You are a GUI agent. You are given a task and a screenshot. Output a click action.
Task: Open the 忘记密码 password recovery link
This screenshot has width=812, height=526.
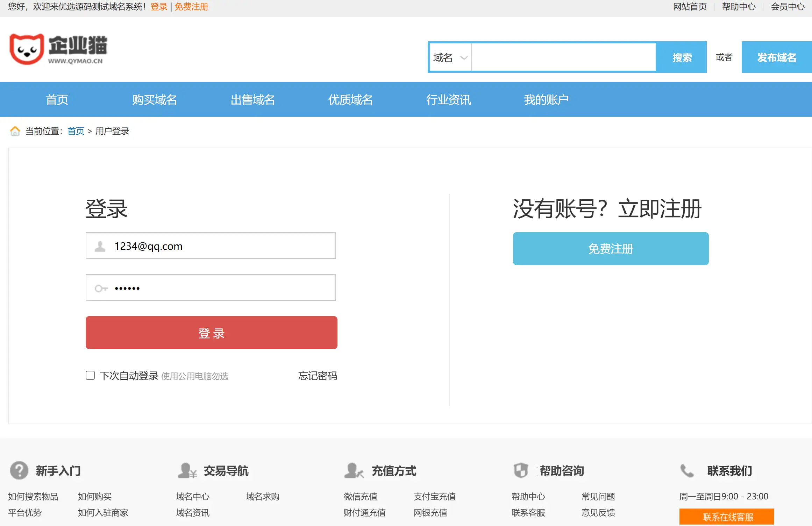tap(317, 376)
